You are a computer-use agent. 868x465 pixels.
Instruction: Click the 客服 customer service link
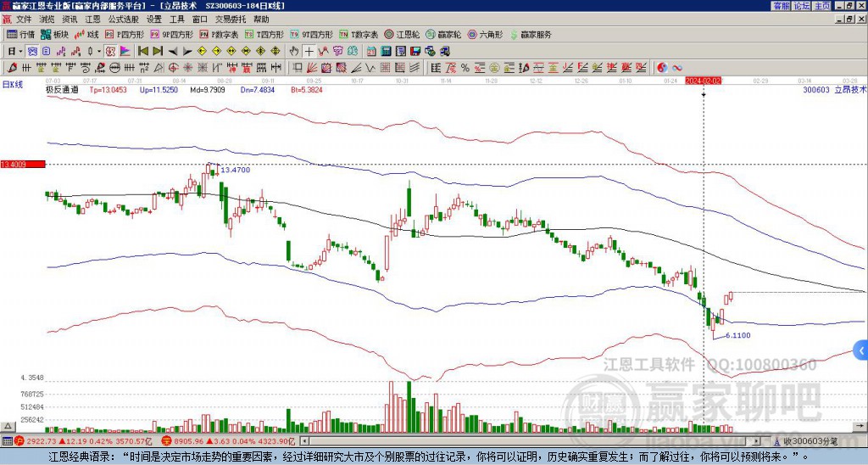click(x=781, y=5)
